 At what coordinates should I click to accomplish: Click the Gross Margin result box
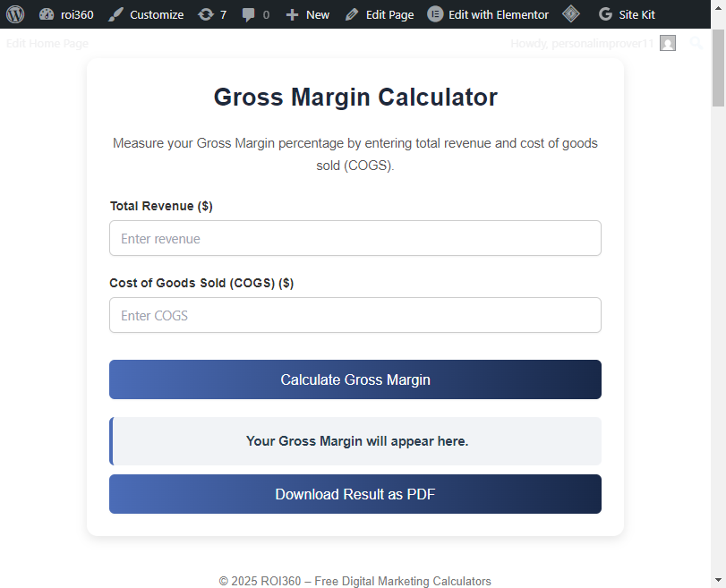(x=356, y=441)
